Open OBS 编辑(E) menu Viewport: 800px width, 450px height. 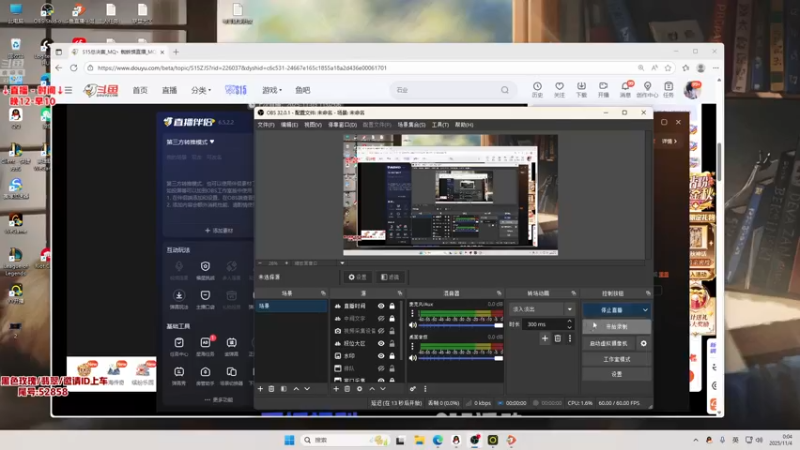click(x=289, y=124)
